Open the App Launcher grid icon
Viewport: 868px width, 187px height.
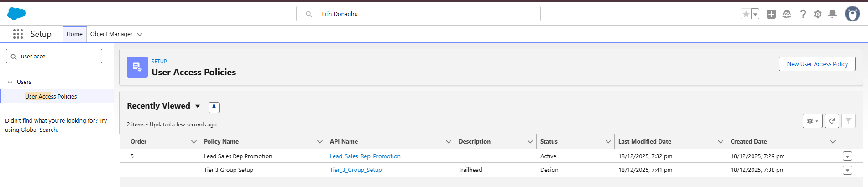[x=18, y=34]
